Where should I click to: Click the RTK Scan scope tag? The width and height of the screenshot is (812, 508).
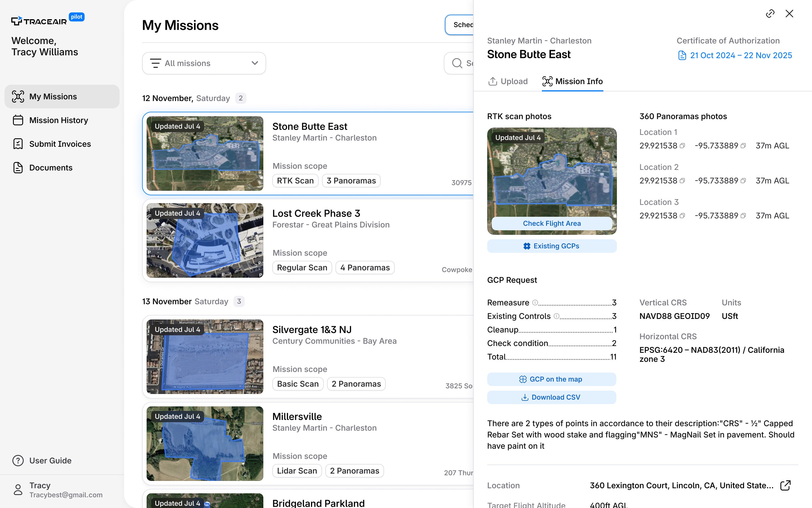[295, 181]
